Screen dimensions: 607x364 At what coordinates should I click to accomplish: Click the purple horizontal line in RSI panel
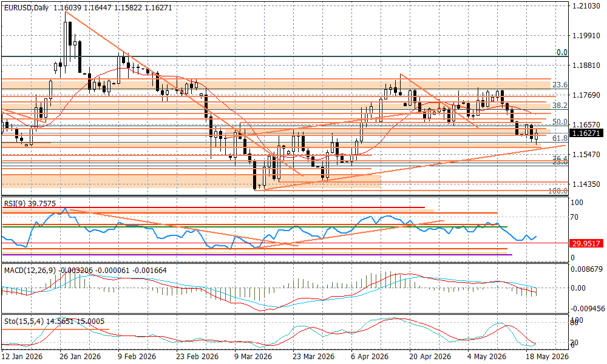coord(257,255)
